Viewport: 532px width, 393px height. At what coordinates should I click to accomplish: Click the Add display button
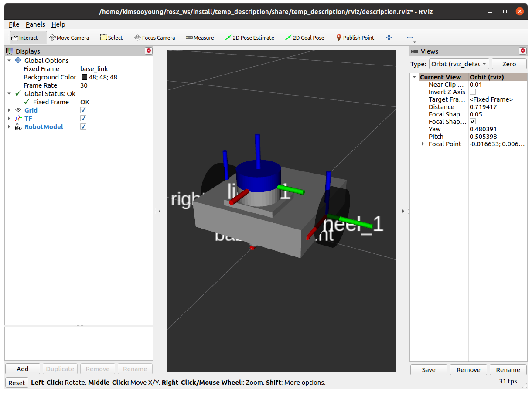click(x=23, y=369)
